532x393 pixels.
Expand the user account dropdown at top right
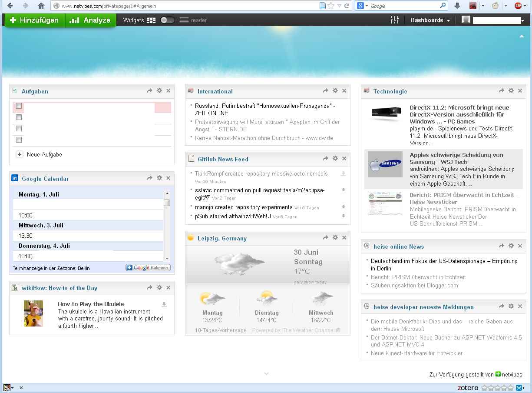point(523,20)
